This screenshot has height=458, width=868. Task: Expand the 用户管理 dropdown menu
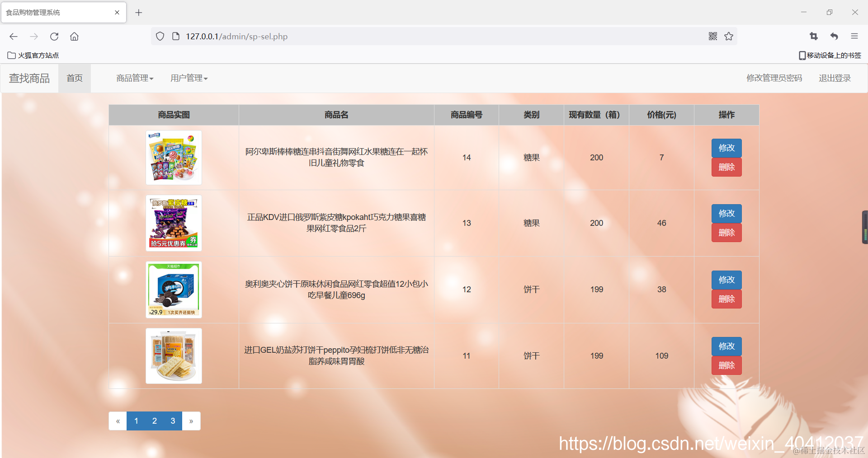pos(189,78)
